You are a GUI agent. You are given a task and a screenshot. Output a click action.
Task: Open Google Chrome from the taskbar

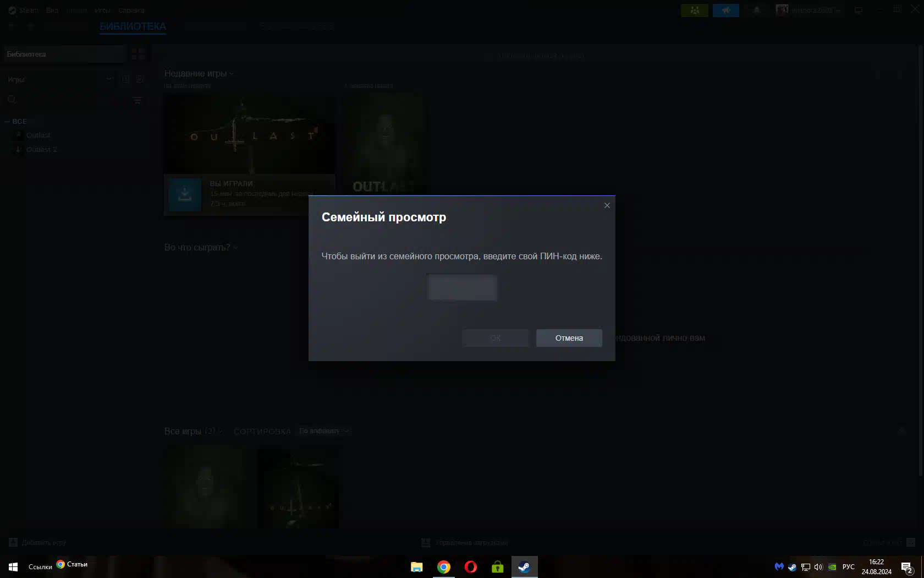[x=444, y=567]
